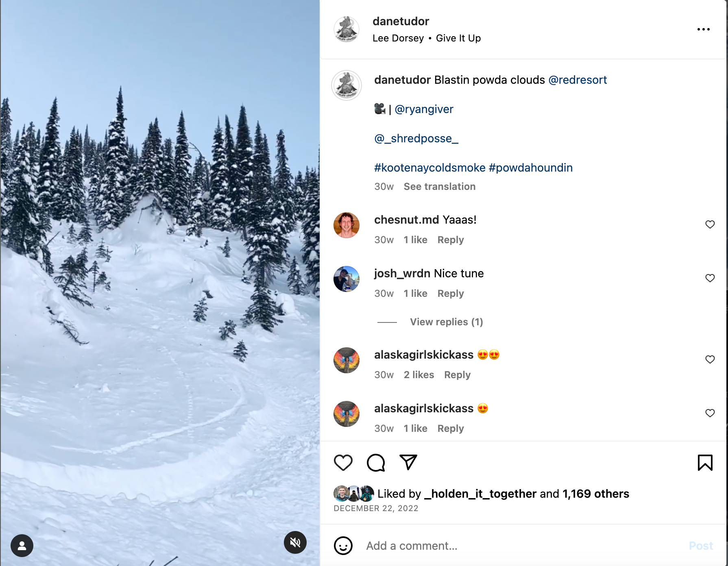This screenshot has width=728, height=566.
Task: Open chesnut.md's avatar
Action: click(x=346, y=225)
